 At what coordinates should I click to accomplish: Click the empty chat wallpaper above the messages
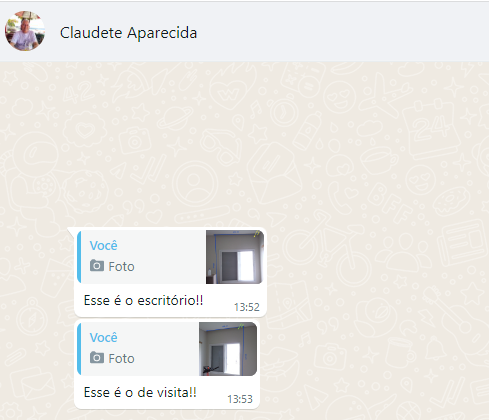pyautogui.click(x=244, y=143)
